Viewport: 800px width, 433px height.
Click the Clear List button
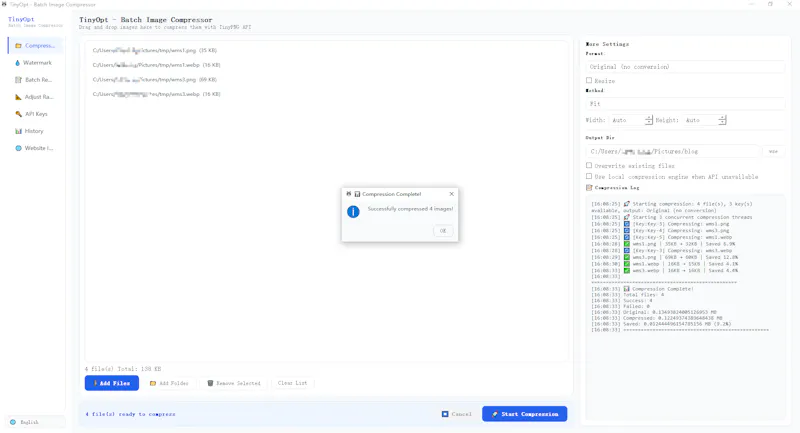[x=292, y=383]
